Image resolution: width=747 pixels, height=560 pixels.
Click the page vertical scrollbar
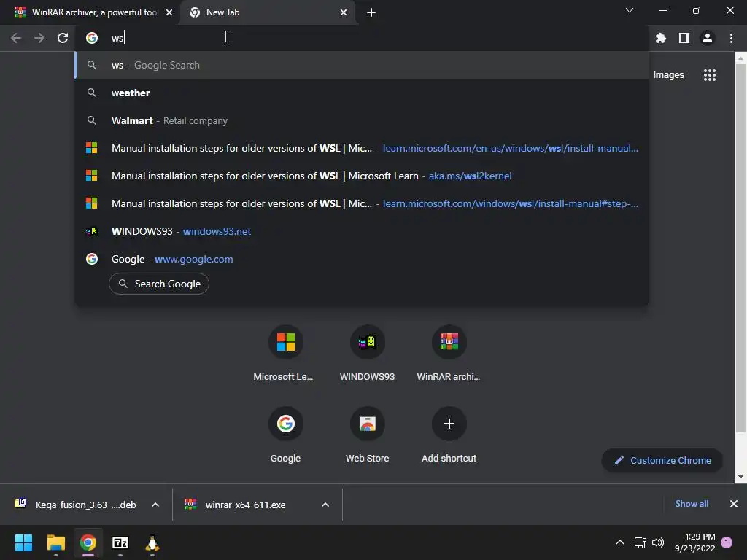[x=740, y=248]
